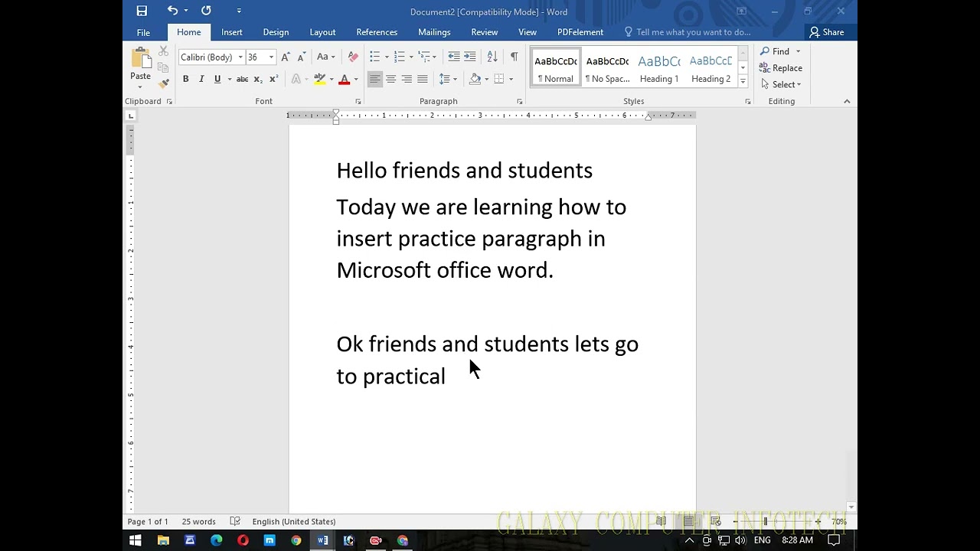Switch to the Insert tab
This screenshot has width=980, height=551.
coord(232,32)
